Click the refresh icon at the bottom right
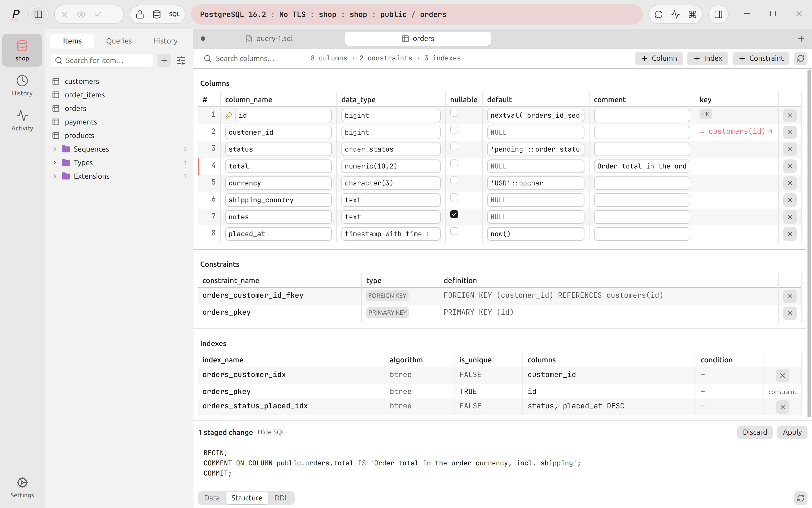 click(x=801, y=498)
